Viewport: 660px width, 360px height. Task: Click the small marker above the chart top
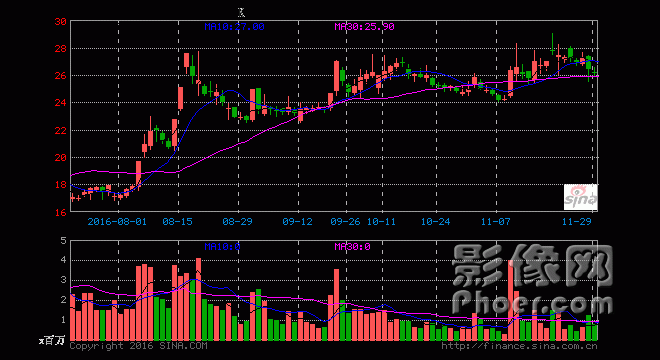(241, 13)
